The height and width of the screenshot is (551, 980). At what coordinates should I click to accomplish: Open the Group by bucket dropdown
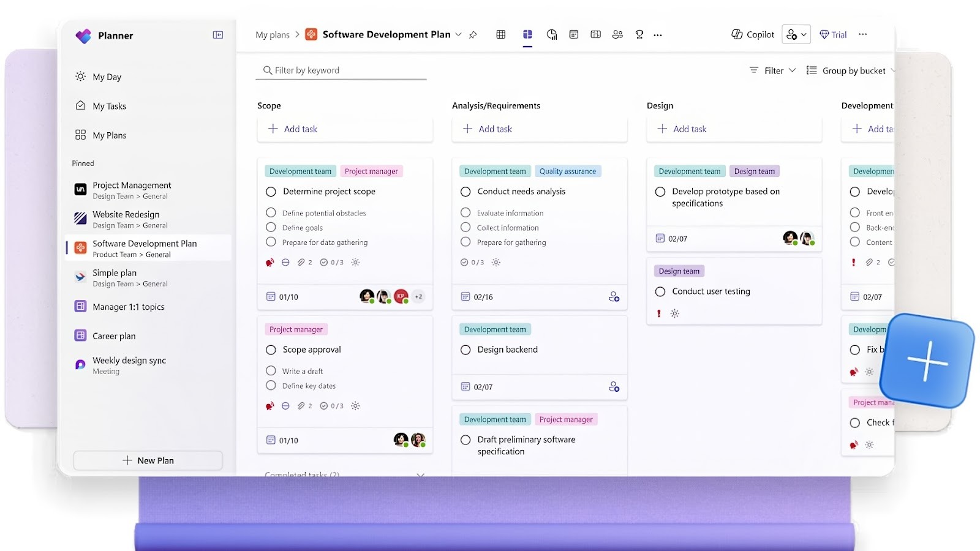(x=850, y=70)
